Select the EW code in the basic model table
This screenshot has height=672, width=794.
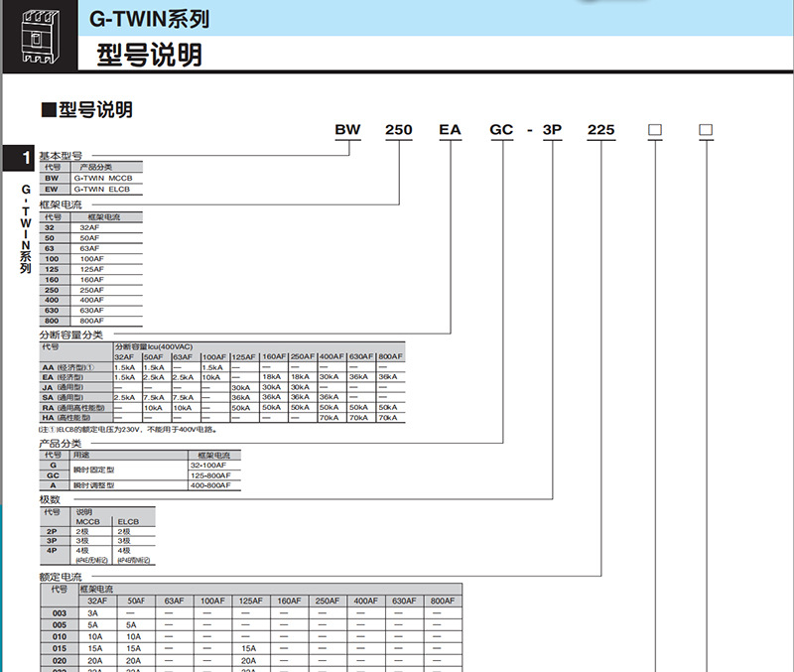52,189
